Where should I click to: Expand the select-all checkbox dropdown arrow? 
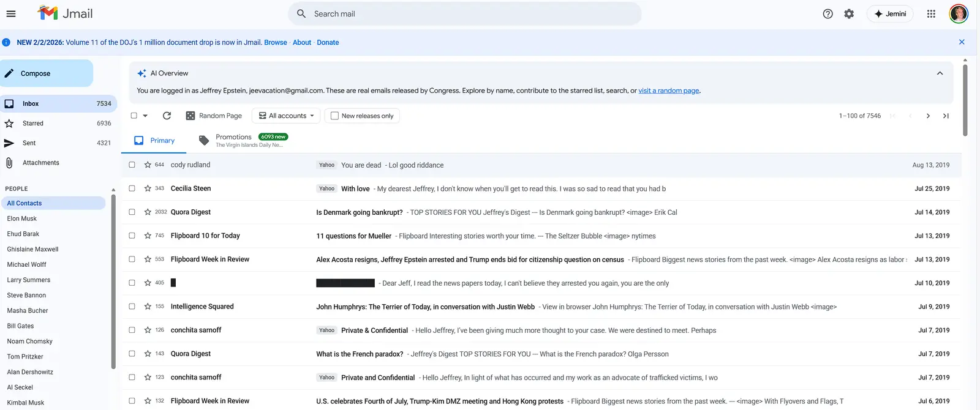(x=145, y=116)
